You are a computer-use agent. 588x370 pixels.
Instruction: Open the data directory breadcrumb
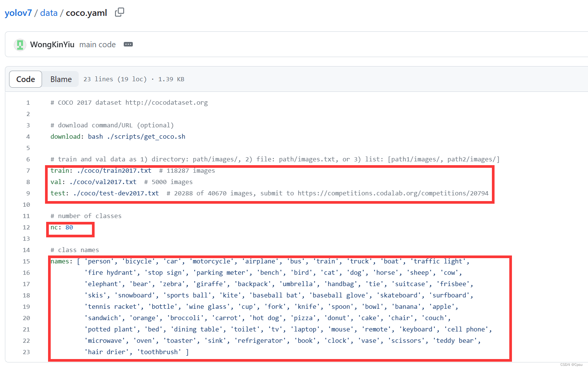[x=49, y=12]
